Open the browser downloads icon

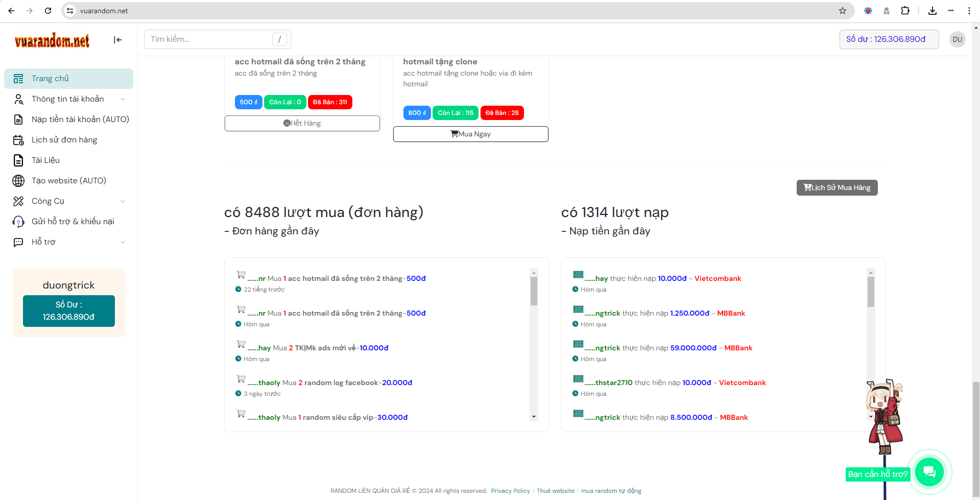click(933, 11)
